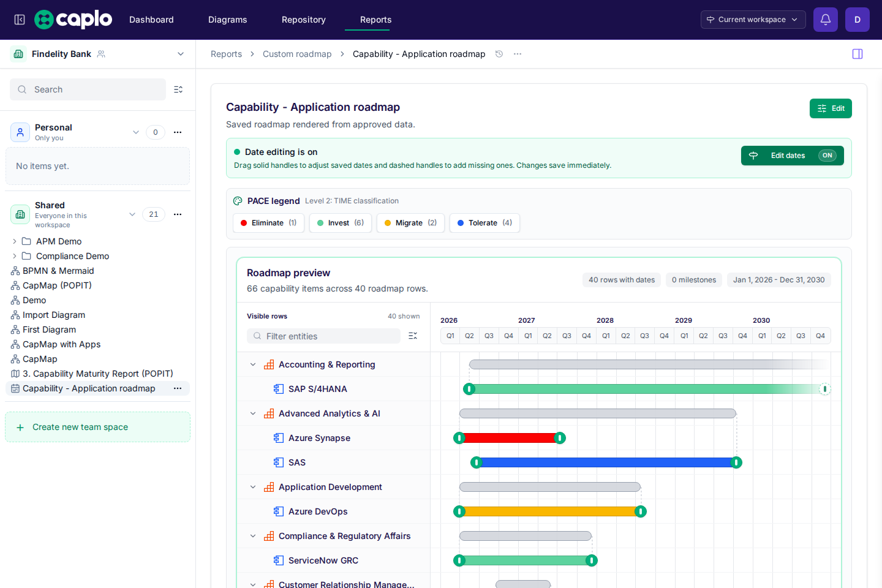Screen dimensions: 882x588
Task: Expand the Compliance Demo folder
Action: click(x=15, y=256)
